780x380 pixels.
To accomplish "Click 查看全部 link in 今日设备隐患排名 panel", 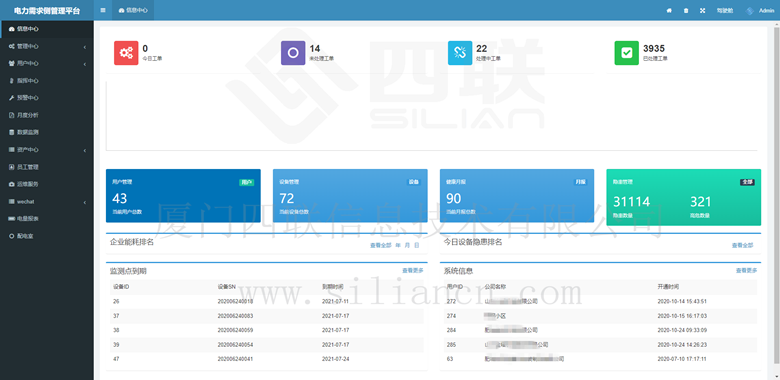I will click(x=742, y=245).
